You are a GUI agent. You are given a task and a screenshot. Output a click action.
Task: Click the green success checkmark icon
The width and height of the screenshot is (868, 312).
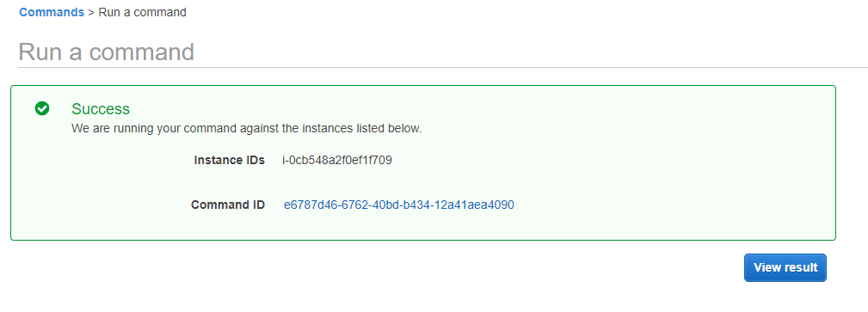point(42,108)
